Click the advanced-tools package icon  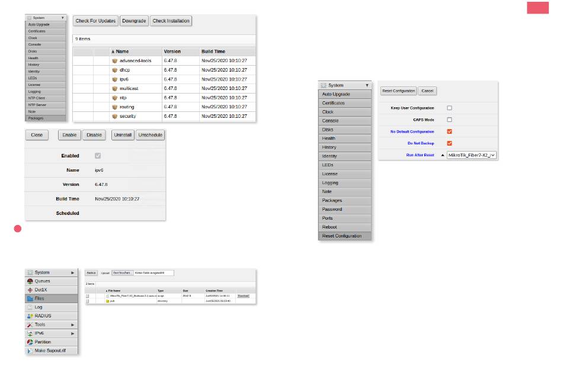(115, 60)
